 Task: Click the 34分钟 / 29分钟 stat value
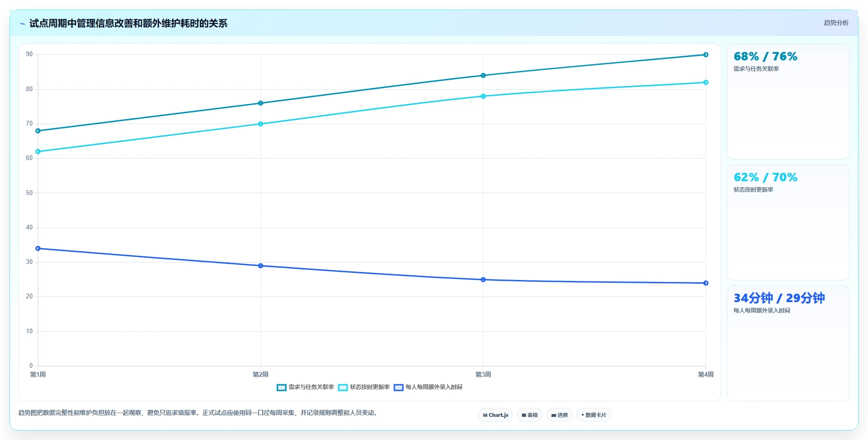coord(779,298)
